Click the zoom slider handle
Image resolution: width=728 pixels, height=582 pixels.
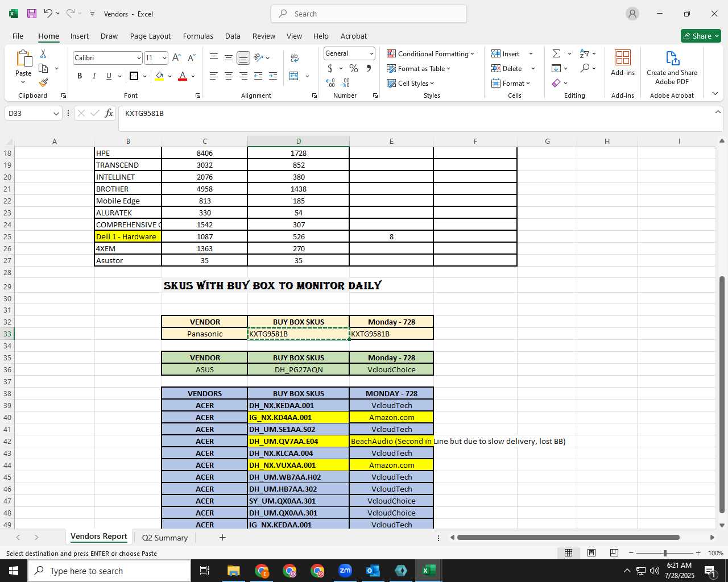tap(665, 553)
